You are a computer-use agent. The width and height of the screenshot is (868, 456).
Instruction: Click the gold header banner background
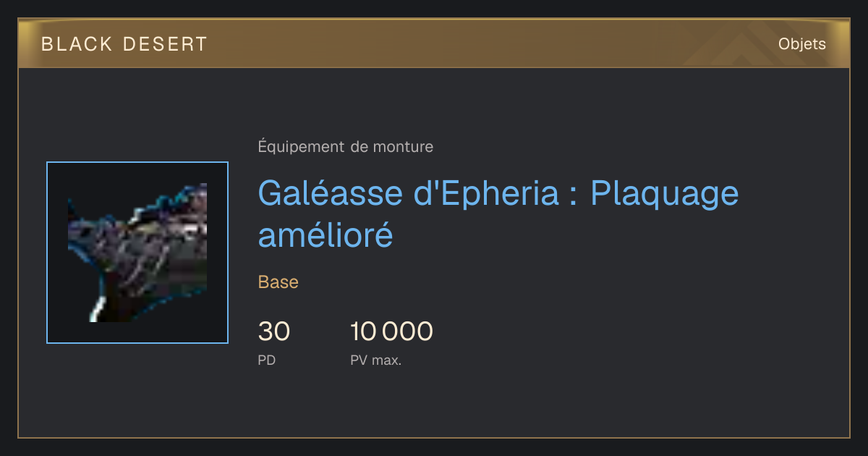coord(434,43)
